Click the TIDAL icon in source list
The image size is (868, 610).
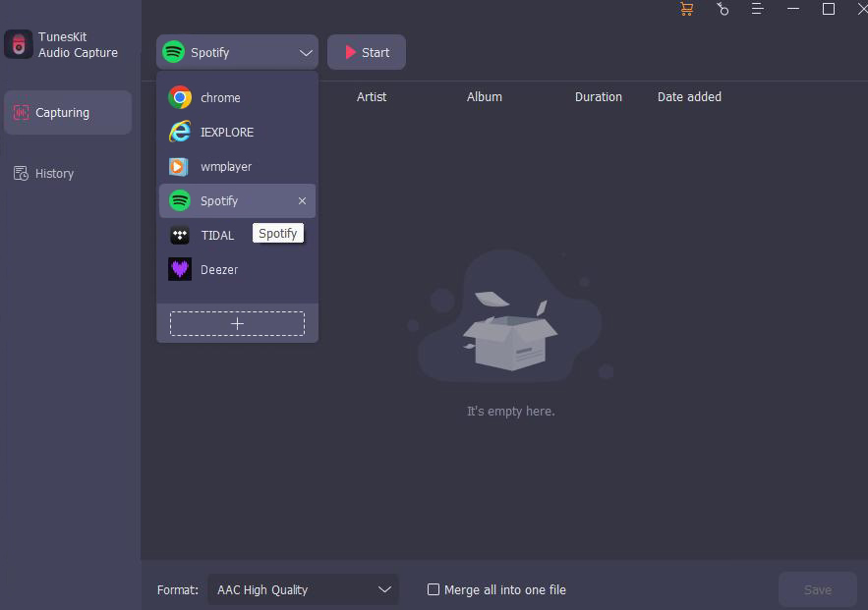[x=180, y=235]
